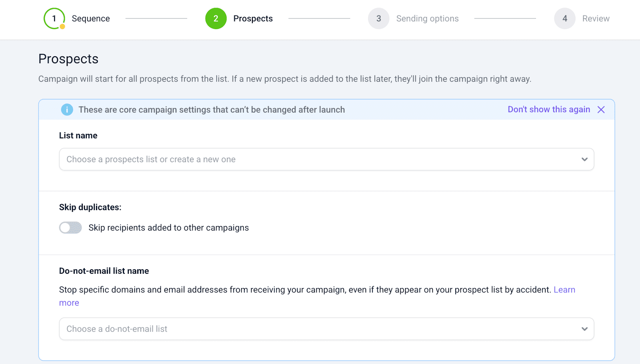Go to the Sequence step label
Image resolution: width=640 pixels, height=364 pixels.
[91, 19]
